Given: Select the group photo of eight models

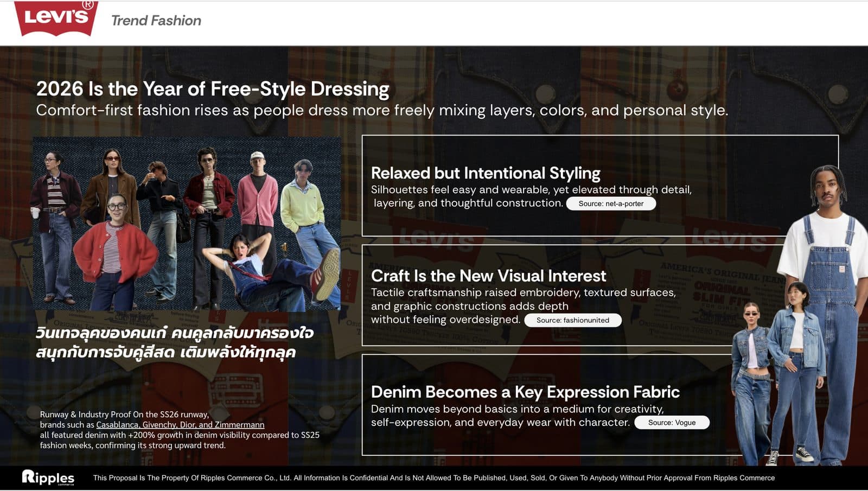Looking at the screenshot, I should click(x=187, y=224).
